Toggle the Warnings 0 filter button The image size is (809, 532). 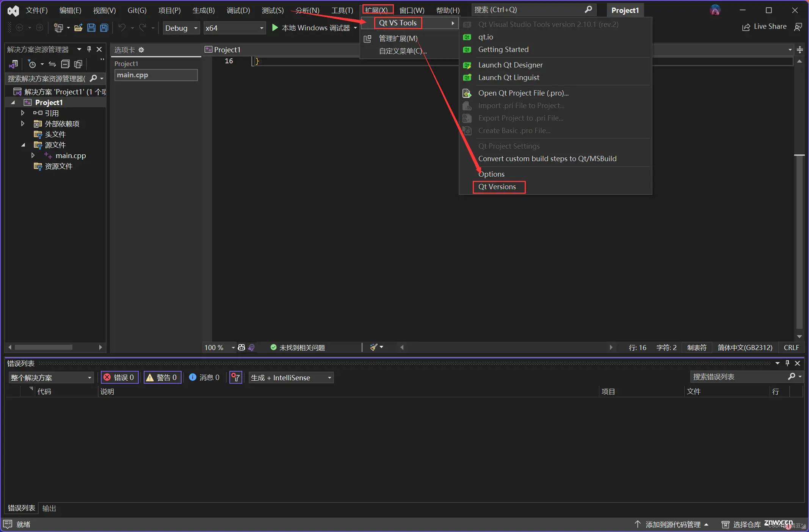pyautogui.click(x=163, y=377)
